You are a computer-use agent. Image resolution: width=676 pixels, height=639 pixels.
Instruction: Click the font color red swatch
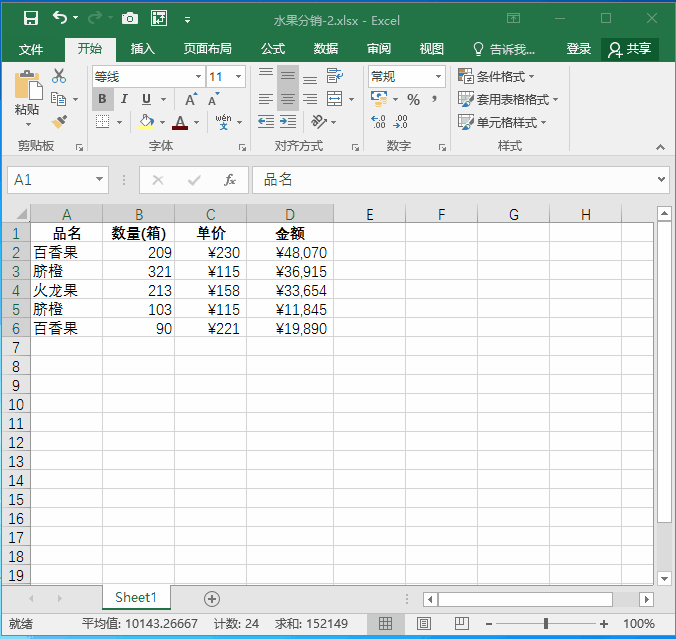pyautogui.click(x=180, y=123)
